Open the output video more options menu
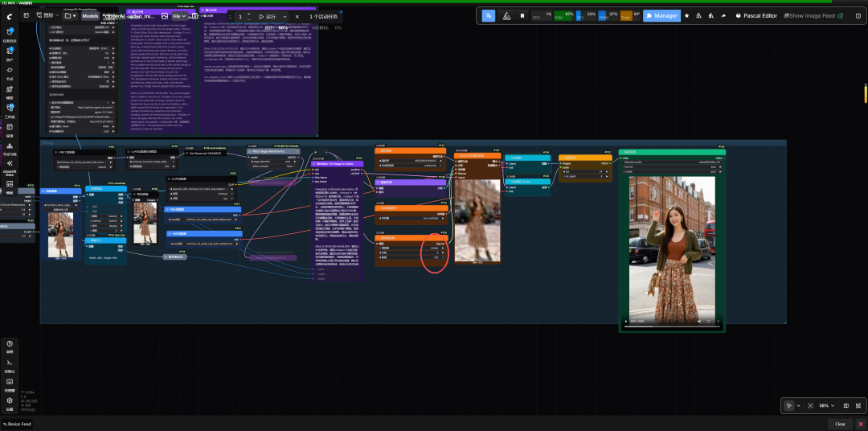 [x=718, y=322]
